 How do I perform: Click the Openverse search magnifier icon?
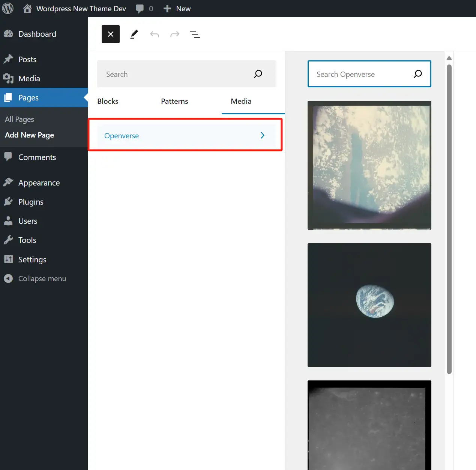(x=417, y=74)
